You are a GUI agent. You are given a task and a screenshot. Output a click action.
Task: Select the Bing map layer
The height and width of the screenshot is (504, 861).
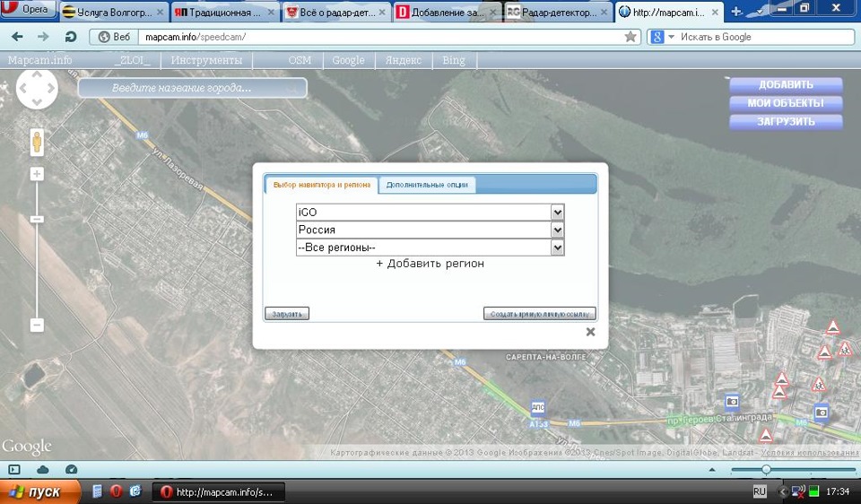click(x=454, y=60)
